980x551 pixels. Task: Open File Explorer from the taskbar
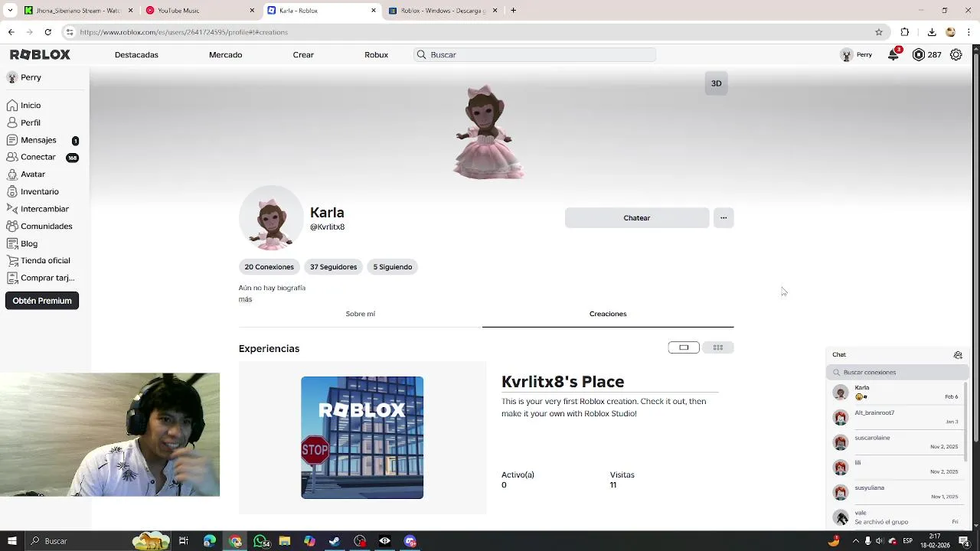click(x=285, y=541)
